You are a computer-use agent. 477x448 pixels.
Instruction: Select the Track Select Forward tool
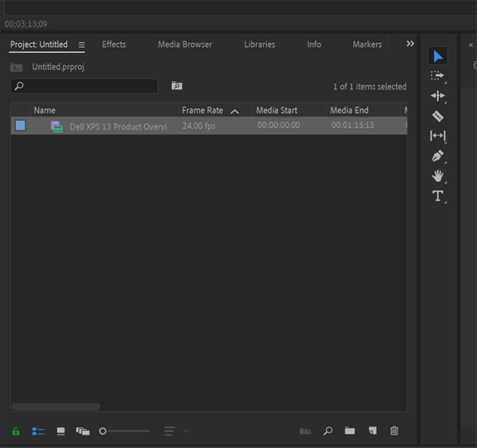(438, 75)
